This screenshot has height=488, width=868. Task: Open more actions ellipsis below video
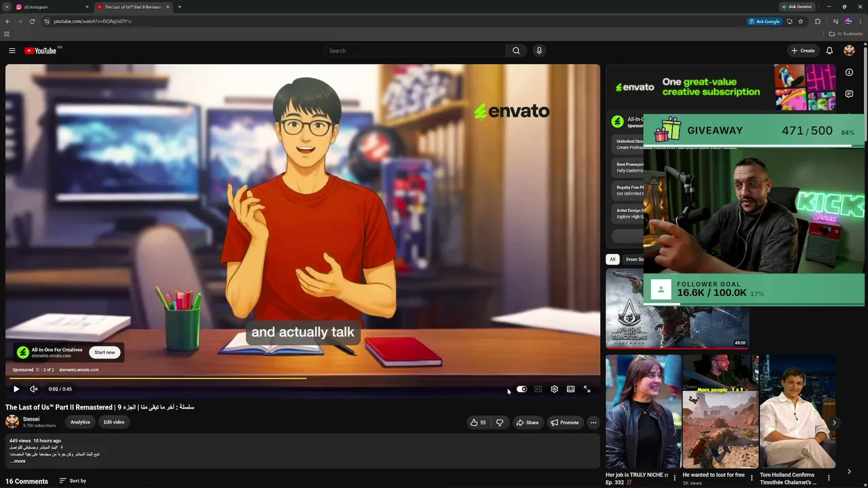(x=593, y=422)
